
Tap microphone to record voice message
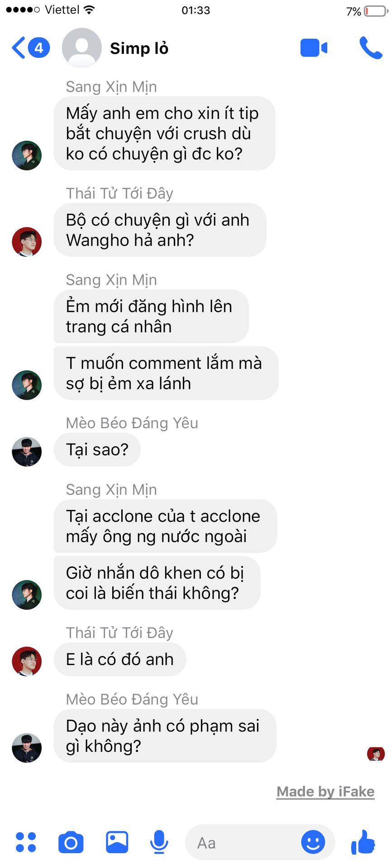[159, 842]
